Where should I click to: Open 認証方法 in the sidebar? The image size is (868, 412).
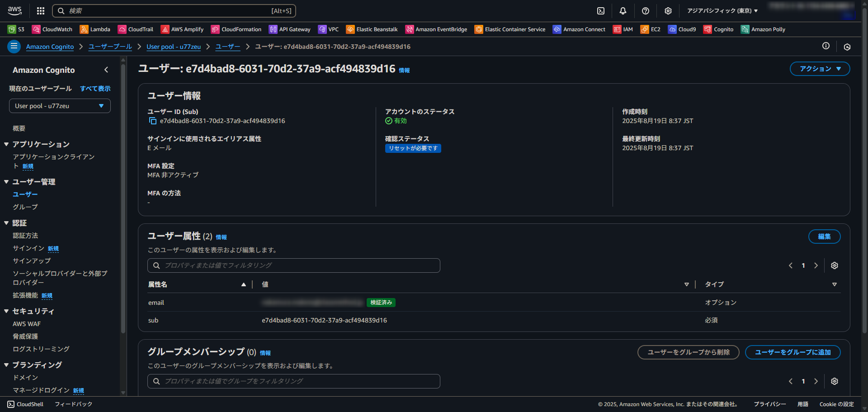25,236
